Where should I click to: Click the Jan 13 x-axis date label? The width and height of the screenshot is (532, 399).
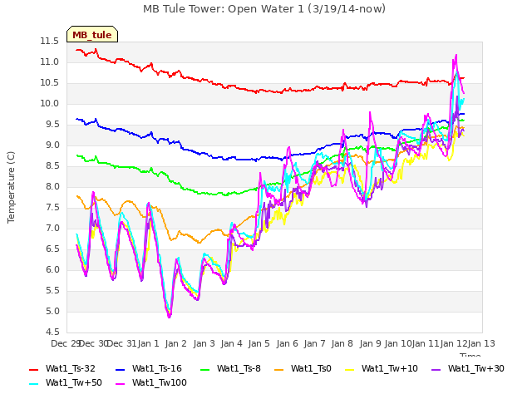pyautogui.click(x=481, y=343)
